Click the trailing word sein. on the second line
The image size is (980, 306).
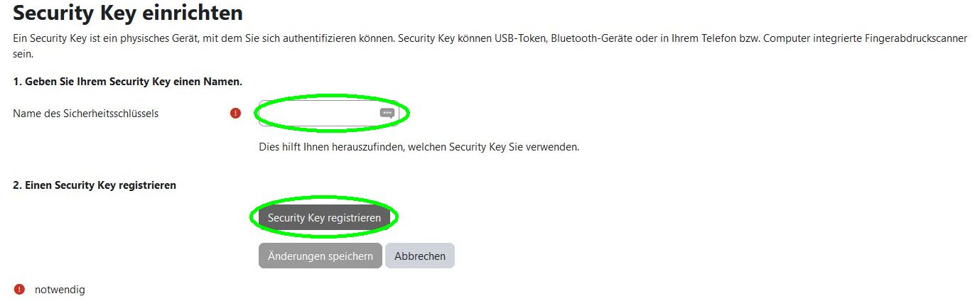pyautogui.click(x=23, y=54)
